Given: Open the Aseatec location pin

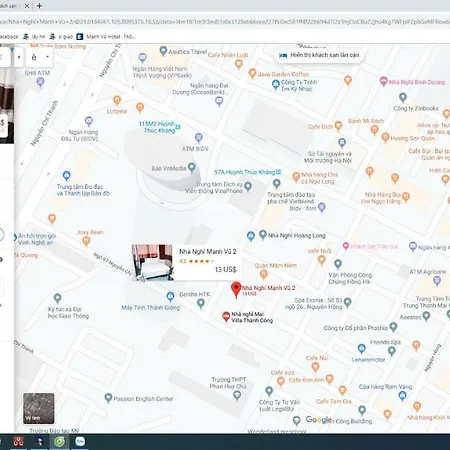Looking at the screenshot, I should [x=426, y=315].
